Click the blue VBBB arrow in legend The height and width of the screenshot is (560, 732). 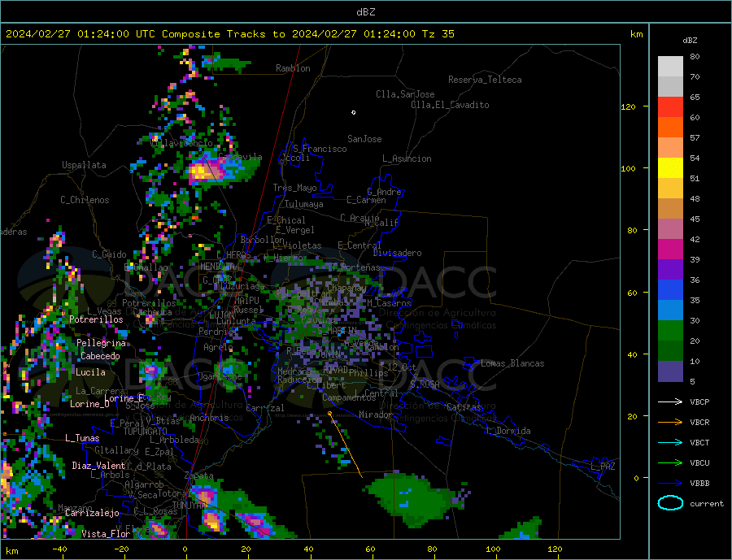tap(670, 483)
